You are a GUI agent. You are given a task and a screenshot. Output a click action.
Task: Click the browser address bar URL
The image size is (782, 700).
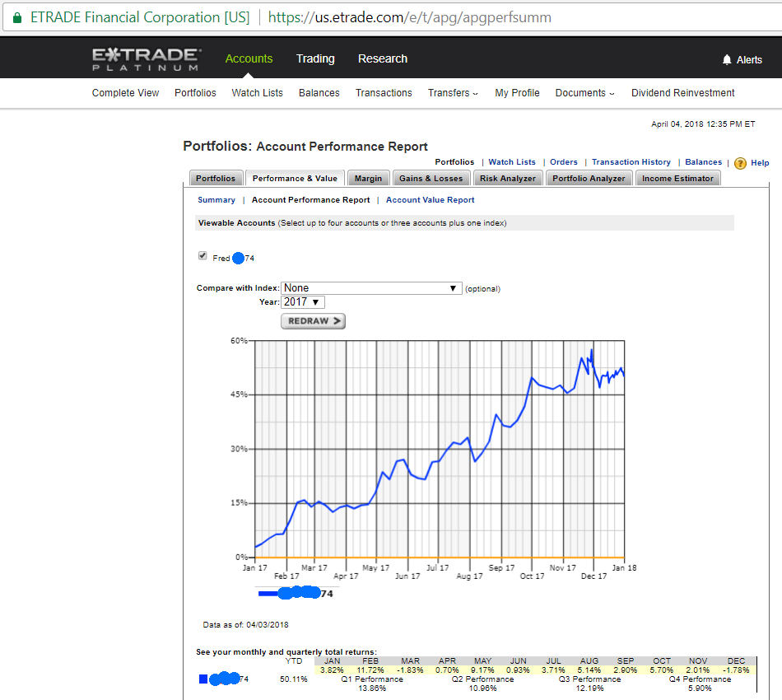409,17
